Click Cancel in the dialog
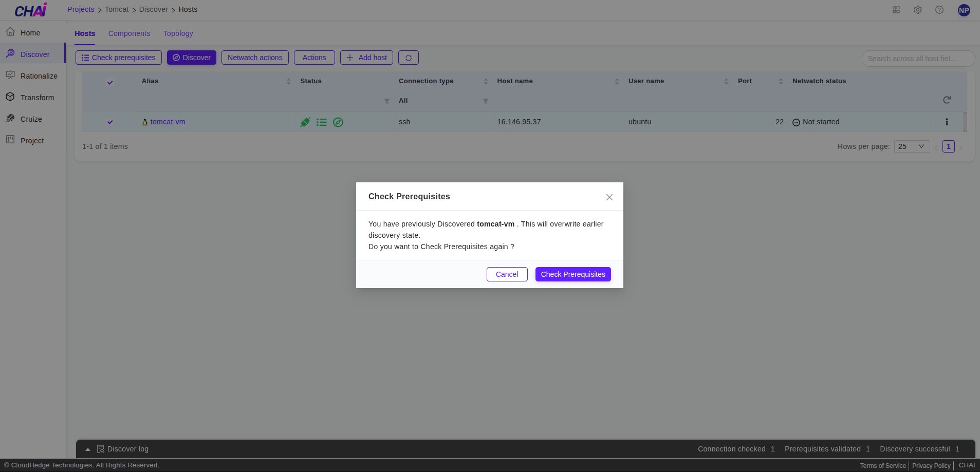The image size is (980, 472). coord(507,274)
